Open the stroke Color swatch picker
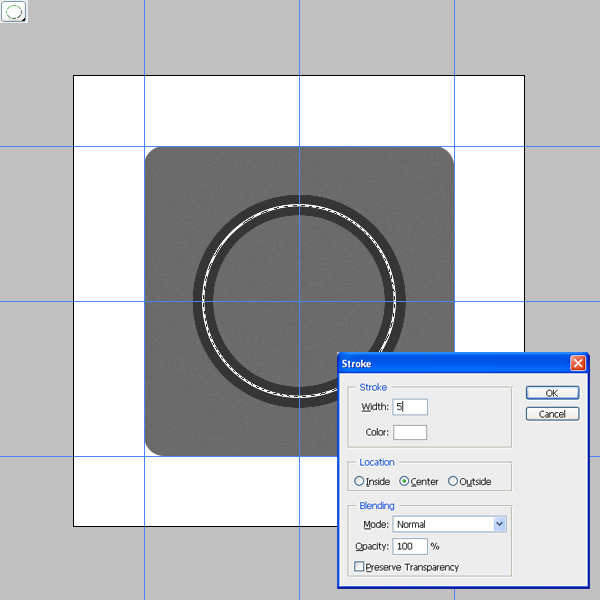 [410, 432]
